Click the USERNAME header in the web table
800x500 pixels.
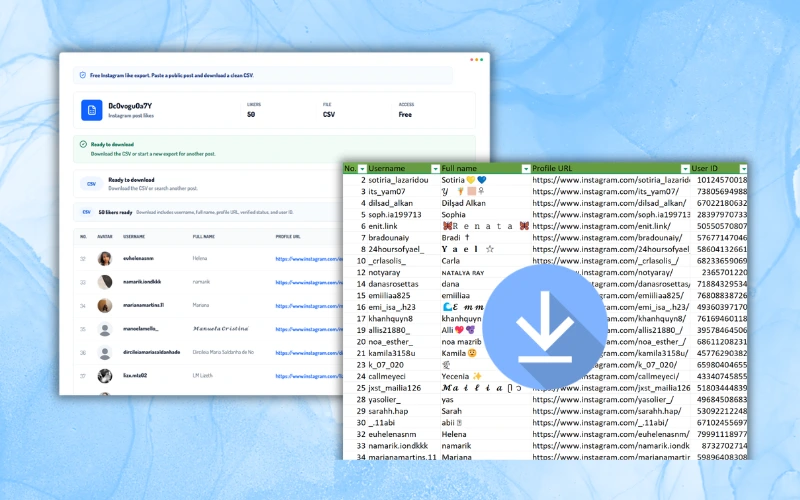coord(134,237)
